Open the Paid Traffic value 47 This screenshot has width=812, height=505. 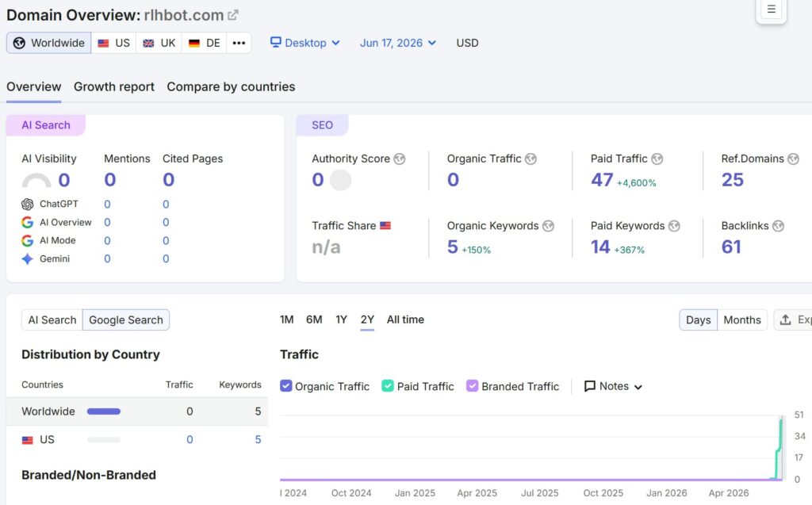[602, 180]
